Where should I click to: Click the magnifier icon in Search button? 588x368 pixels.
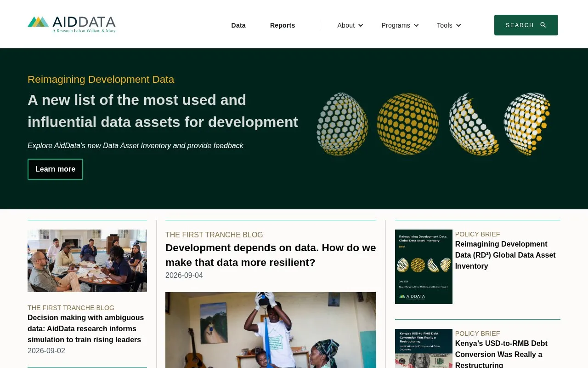pos(543,25)
